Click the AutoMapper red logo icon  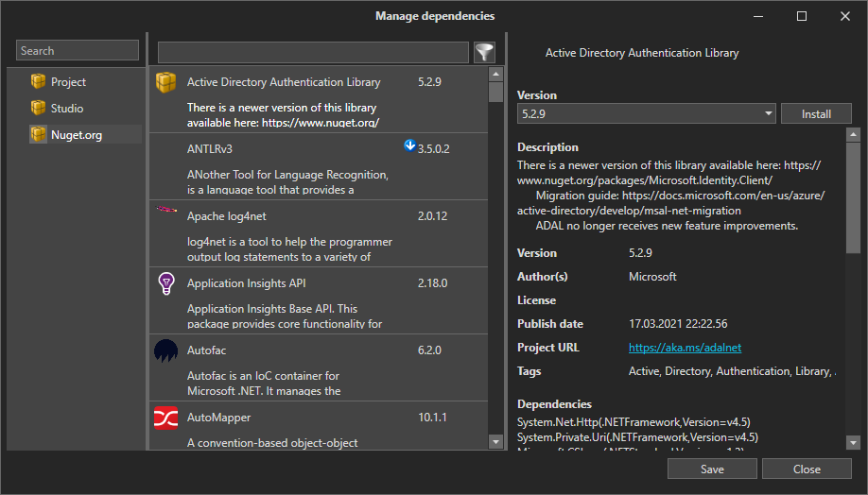pyautogui.click(x=166, y=418)
